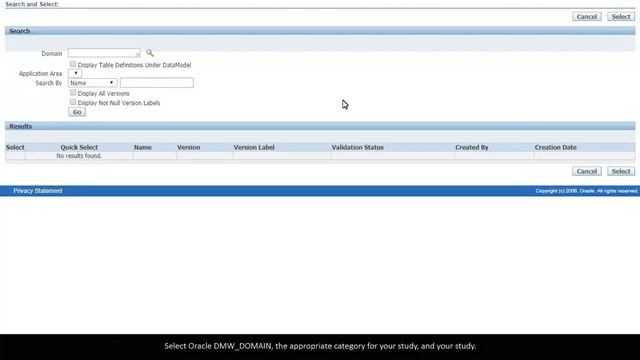Open the Privacy Statement link
640x360 pixels.
38,191
